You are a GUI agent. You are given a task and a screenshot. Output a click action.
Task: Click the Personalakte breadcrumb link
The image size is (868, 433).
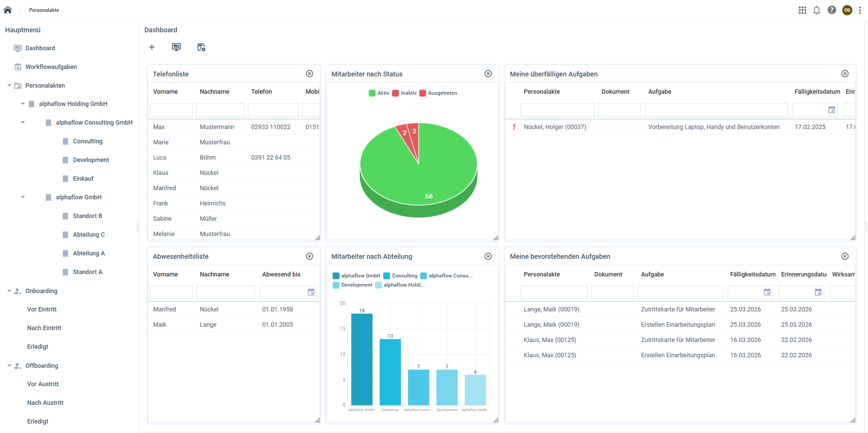pos(44,10)
